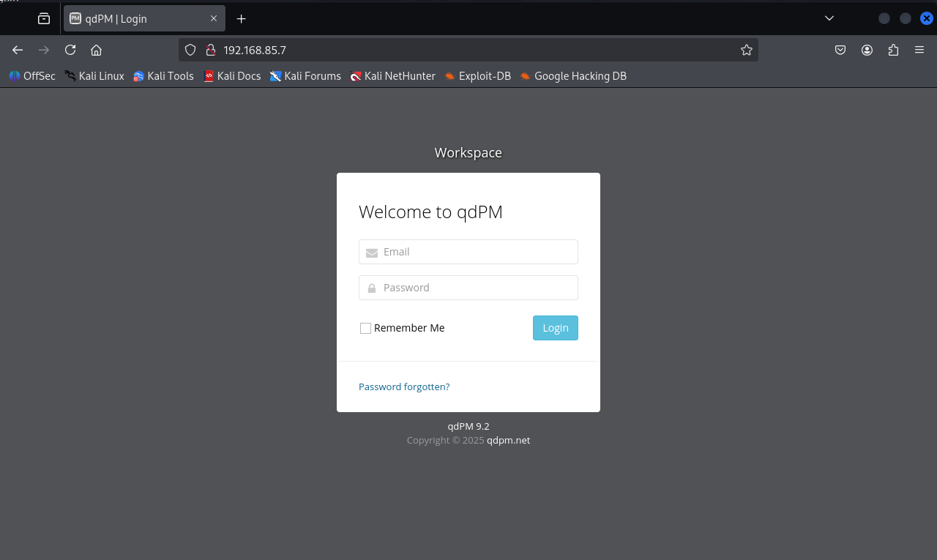The height and width of the screenshot is (560, 937).
Task: Click into the Password field
Action: [x=476, y=288]
